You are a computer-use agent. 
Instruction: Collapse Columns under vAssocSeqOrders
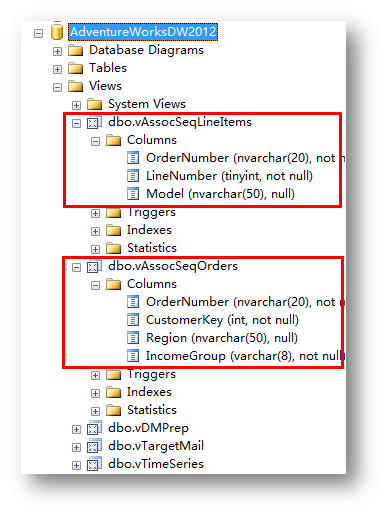[95, 285]
